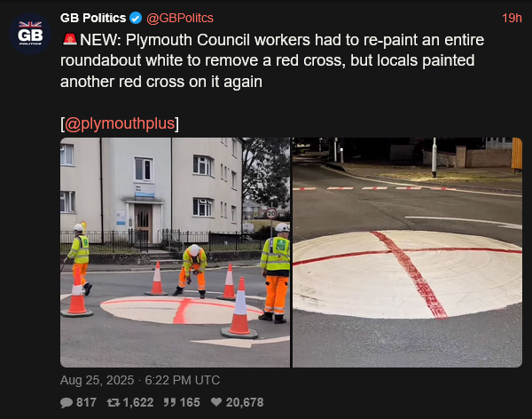Open the @GBPolitcs handle link
532x419 pixels.
[x=180, y=18]
